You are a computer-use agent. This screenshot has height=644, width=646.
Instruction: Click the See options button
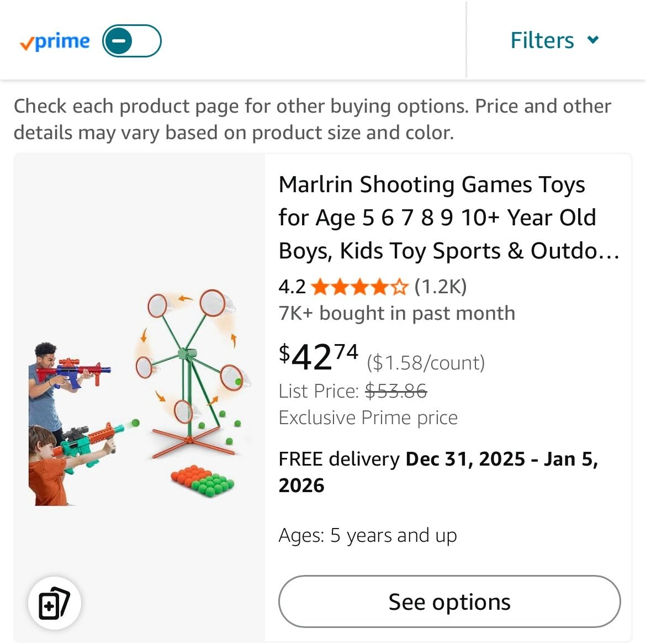[x=449, y=601]
